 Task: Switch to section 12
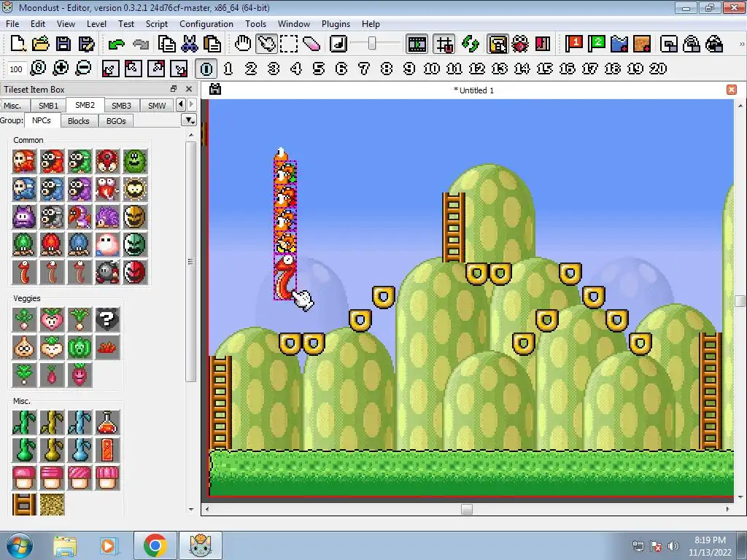pos(477,69)
